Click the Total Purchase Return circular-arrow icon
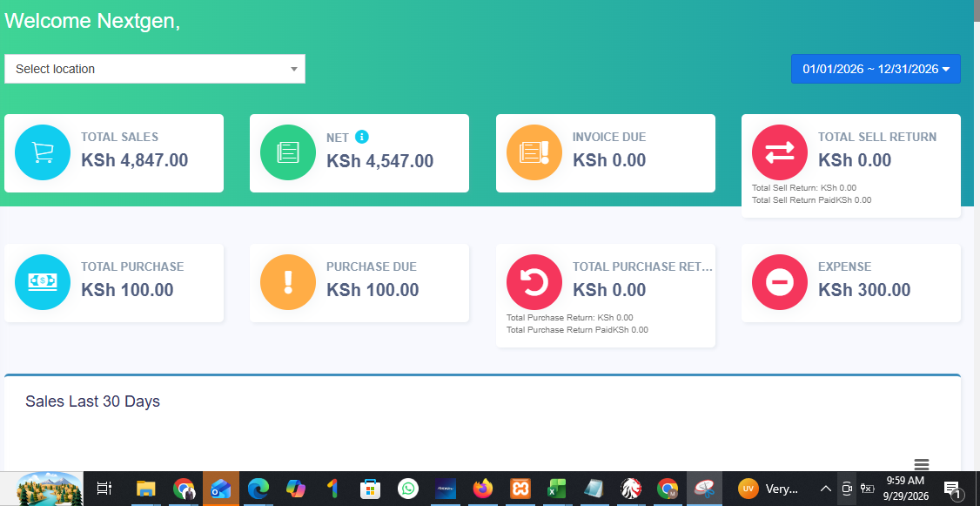This screenshot has width=980, height=506. pyautogui.click(x=534, y=282)
